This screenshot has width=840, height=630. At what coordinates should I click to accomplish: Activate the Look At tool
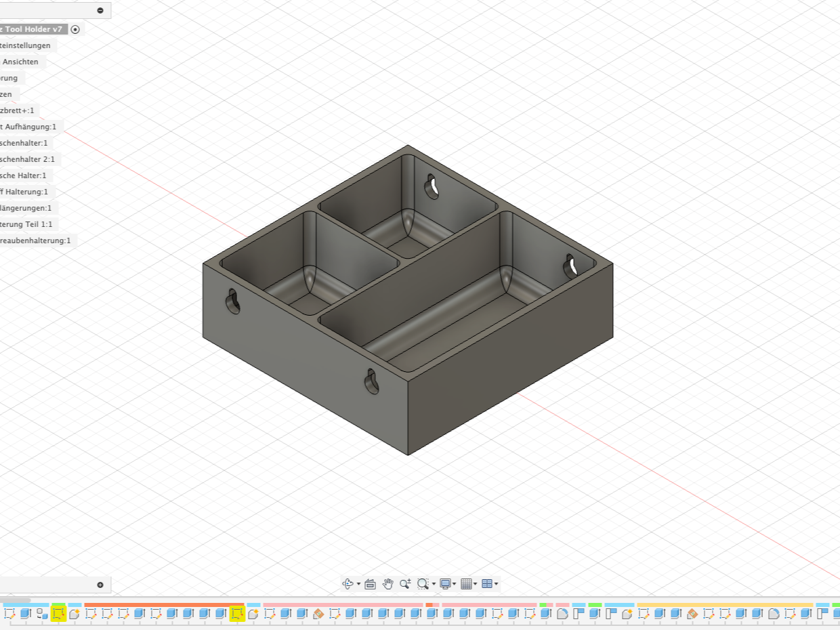coord(370,583)
